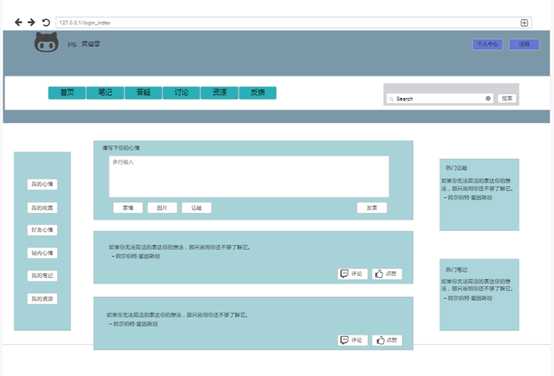Click the search button beside the Search field

(x=507, y=99)
